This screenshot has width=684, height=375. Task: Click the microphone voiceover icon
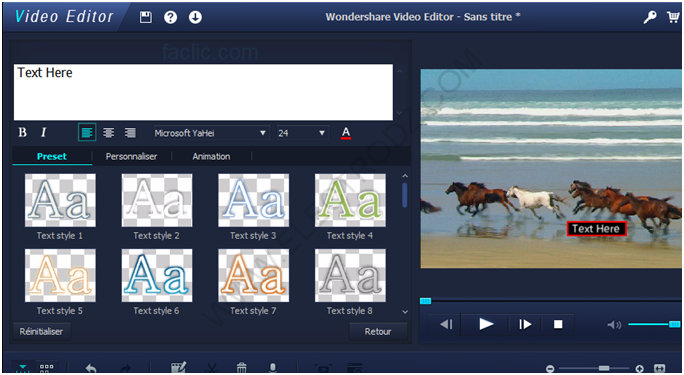[x=273, y=368]
